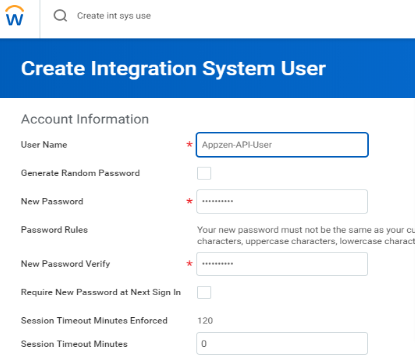
Task: Tick Require New Password at Next Sign In
Action: (204, 292)
